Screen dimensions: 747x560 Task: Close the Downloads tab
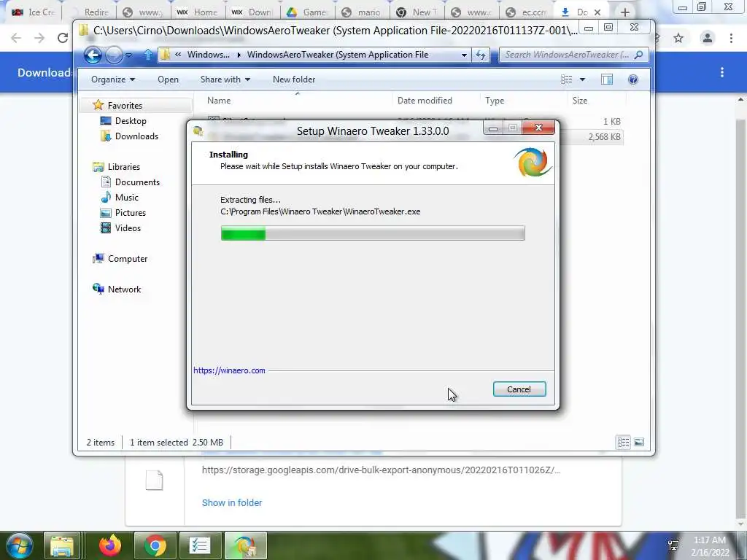pos(597,12)
